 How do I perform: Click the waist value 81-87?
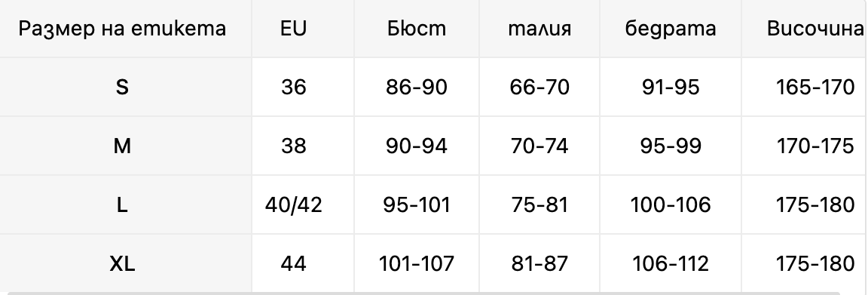click(539, 264)
